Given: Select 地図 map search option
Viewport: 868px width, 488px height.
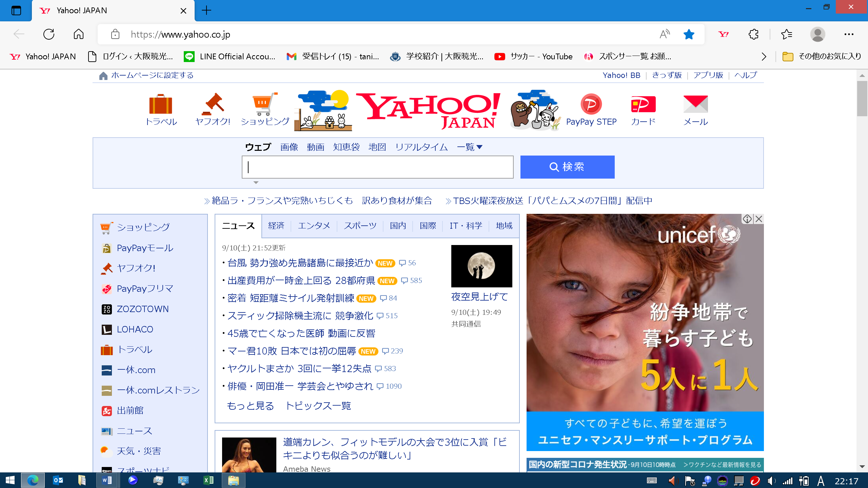Looking at the screenshot, I should [377, 147].
